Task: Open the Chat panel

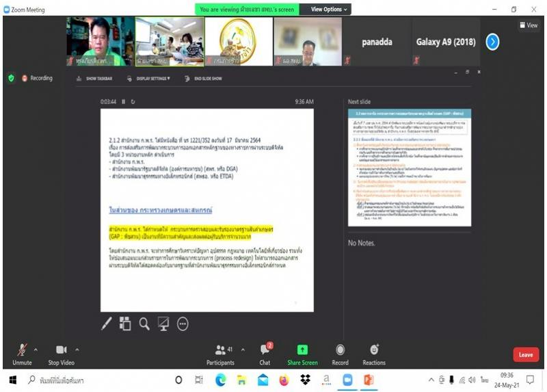Action: [x=265, y=354]
